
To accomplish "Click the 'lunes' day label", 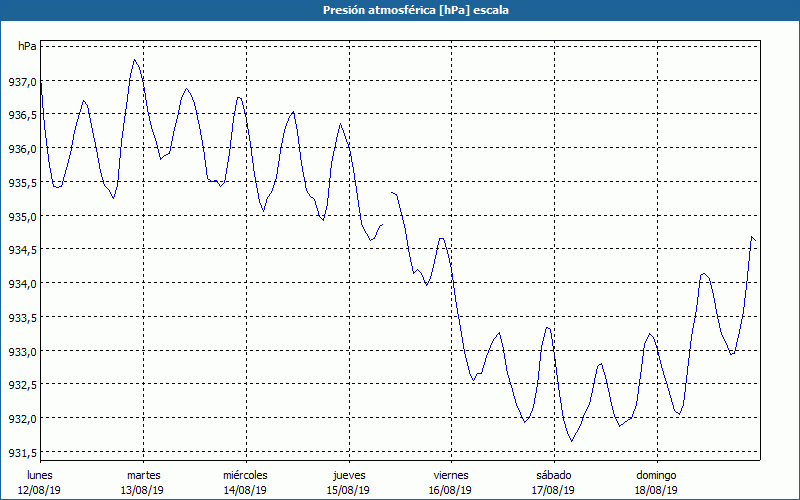I will click(40, 475).
